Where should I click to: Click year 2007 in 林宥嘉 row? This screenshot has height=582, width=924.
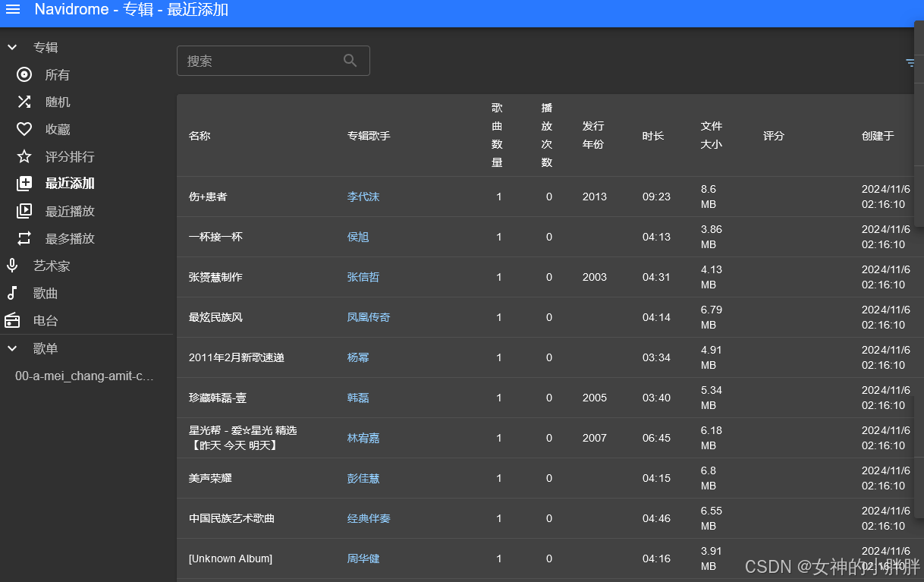coord(595,438)
